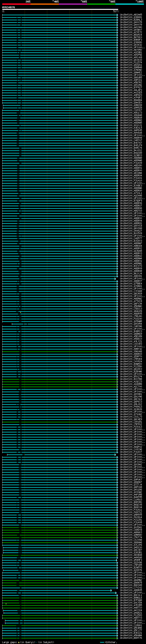The height and width of the screenshot is (644, 146).
Task: Open hit UniRef100_Q38681
Action: [131, 17]
